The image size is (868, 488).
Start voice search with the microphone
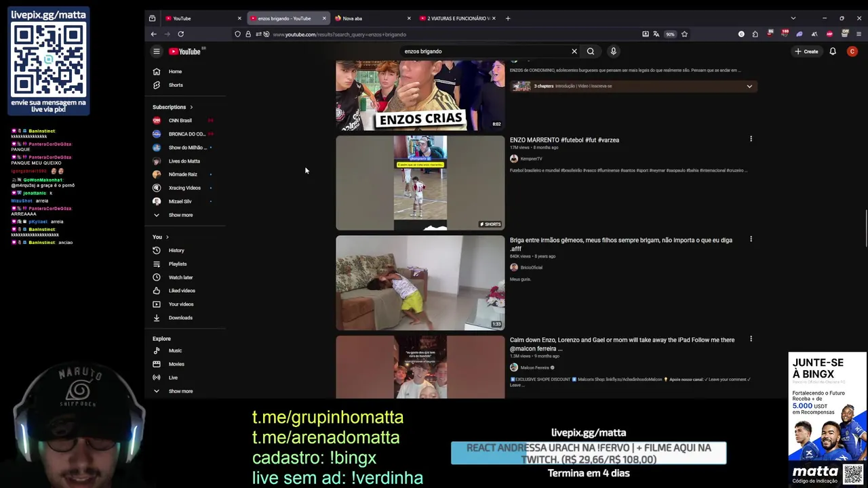click(613, 52)
